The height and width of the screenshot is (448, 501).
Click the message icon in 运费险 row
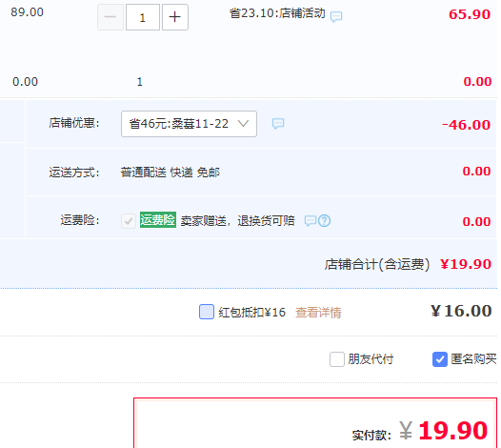coord(310,220)
